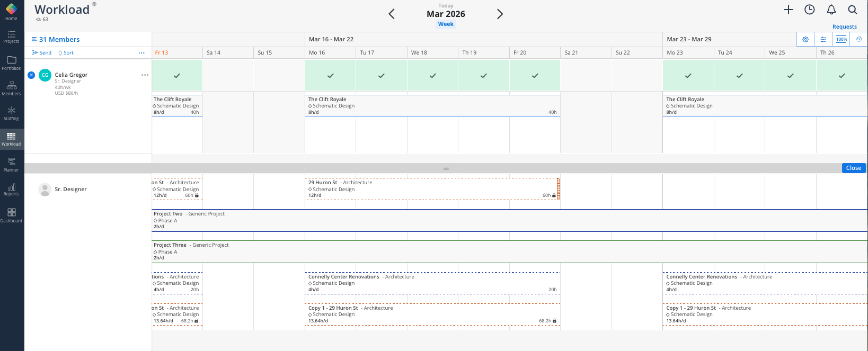This screenshot has width=868, height=351.
Task: Close the Sr. Designer bottom panel
Action: tap(854, 168)
